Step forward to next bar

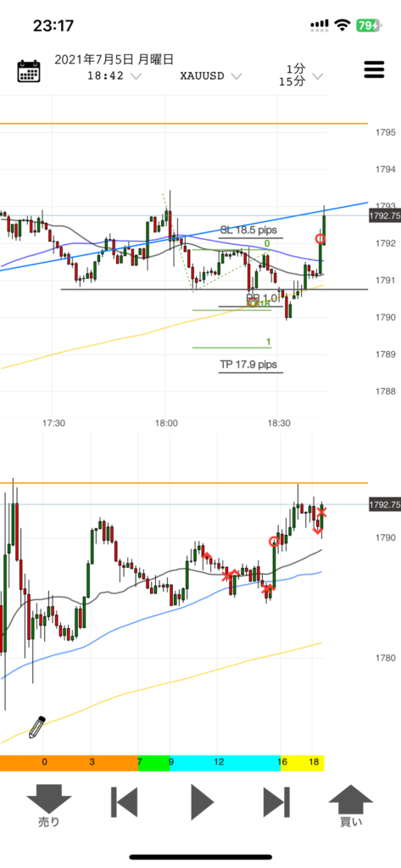[276, 801]
